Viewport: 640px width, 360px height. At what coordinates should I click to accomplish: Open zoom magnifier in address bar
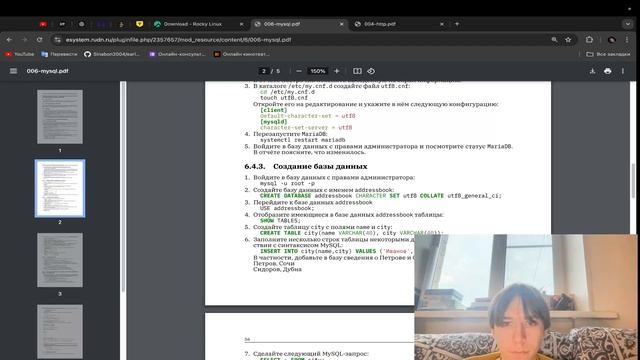(554, 40)
